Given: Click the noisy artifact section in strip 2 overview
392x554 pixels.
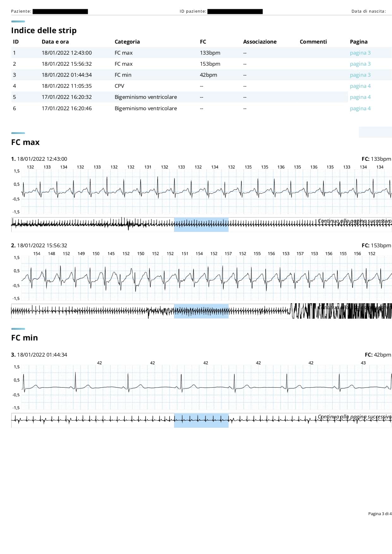Looking at the screenshot, I should pyautogui.click(x=341, y=311).
